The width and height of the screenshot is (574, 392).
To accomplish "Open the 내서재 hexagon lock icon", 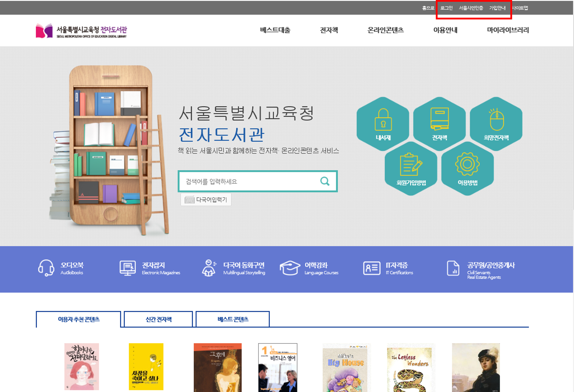I will [383, 120].
